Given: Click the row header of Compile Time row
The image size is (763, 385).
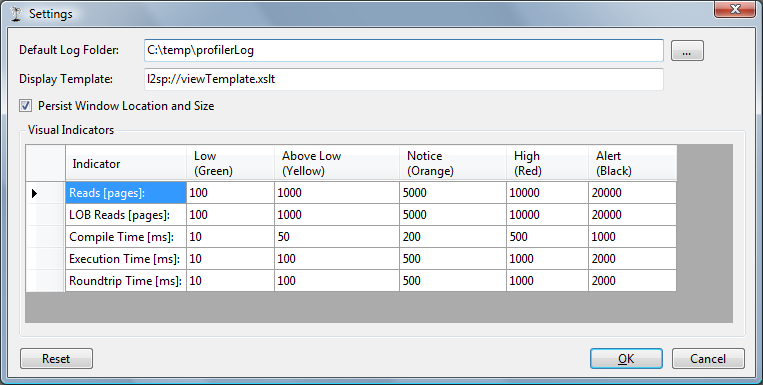Looking at the screenshot, I should click(45, 237).
